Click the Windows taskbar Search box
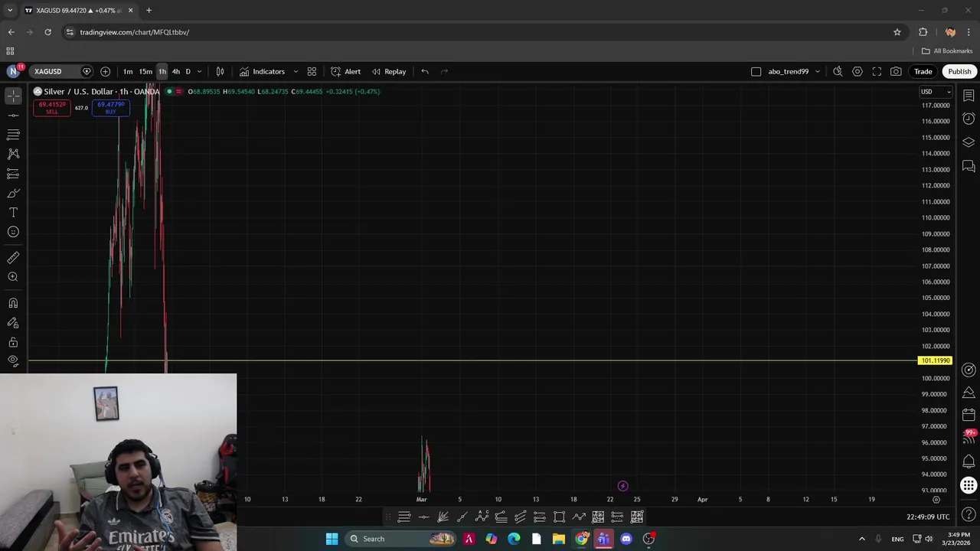The height and width of the screenshot is (551, 980). tap(401, 539)
